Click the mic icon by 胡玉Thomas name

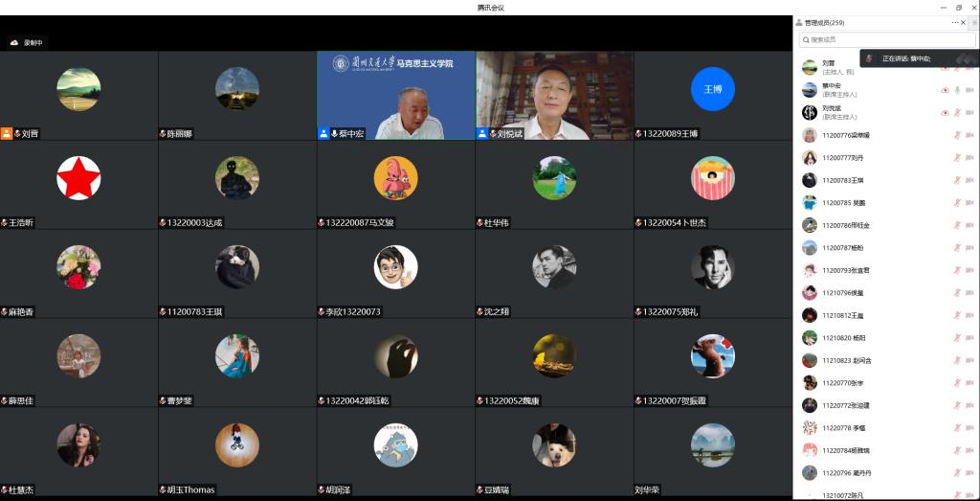coord(163,490)
